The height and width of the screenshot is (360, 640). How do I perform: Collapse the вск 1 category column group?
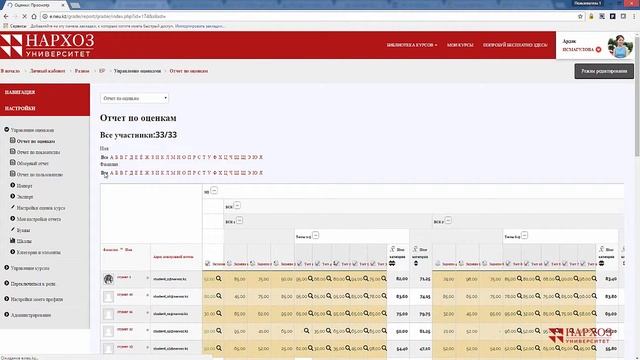240,221
